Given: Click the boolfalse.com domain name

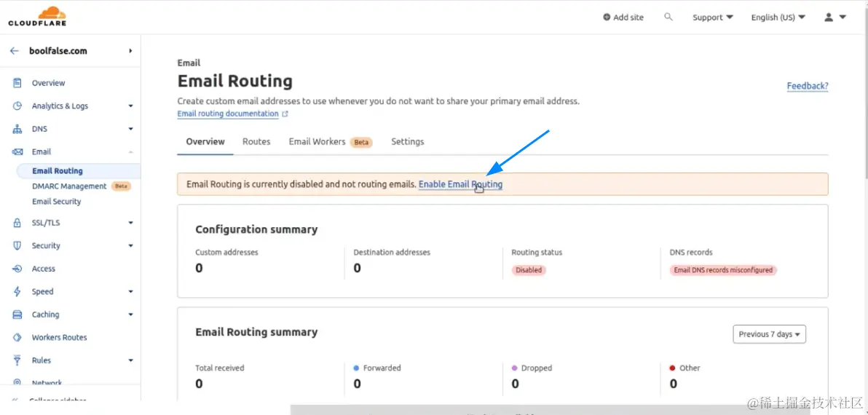Looking at the screenshot, I should click(x=58, y=51).
